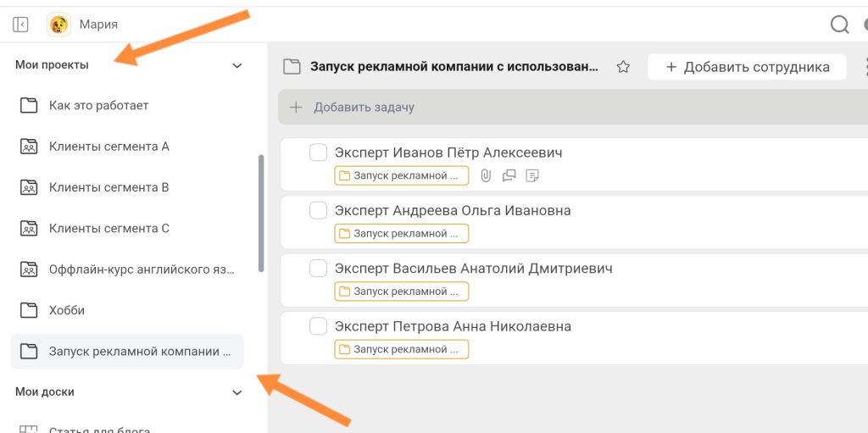Open notes icon on Иванов task
This screenshot has width=868, height=433.
tap(532, 175)
